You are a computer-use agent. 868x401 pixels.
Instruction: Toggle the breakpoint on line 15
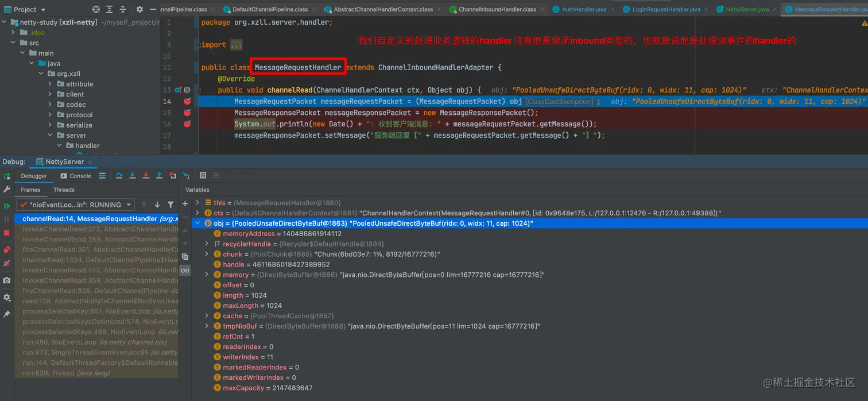(x=187, y=113)
